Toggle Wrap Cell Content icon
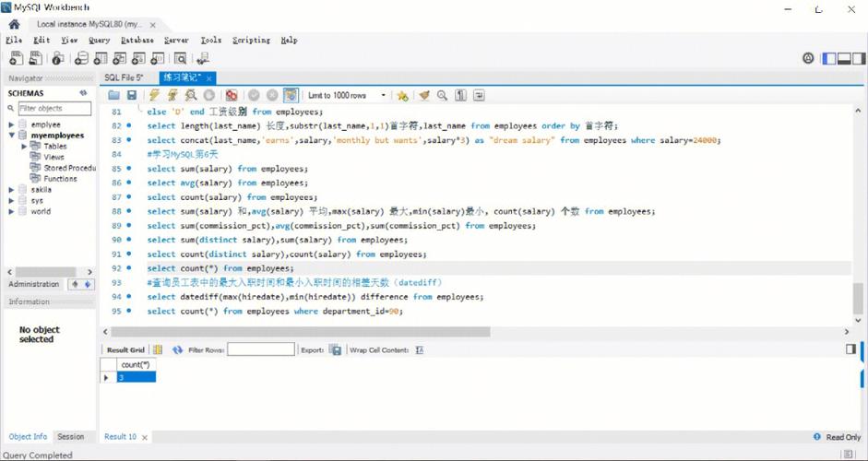 coord(420,349)
